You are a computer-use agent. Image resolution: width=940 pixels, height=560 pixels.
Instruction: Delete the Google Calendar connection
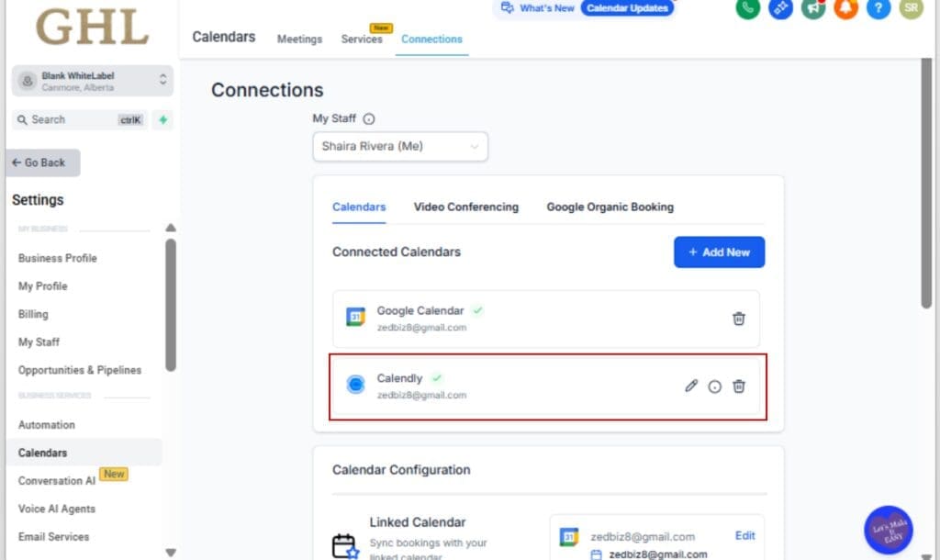tap(738, 319)
